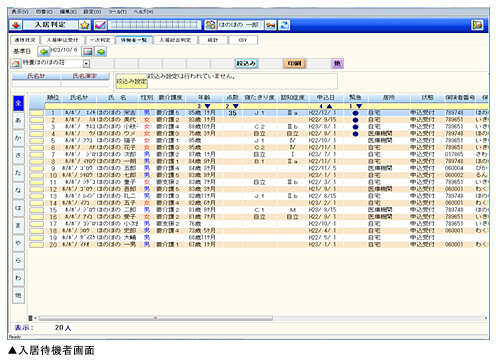This screenshot has width=500, height=364.
Task: Click the house icon beside facility name
Action: 16,63
